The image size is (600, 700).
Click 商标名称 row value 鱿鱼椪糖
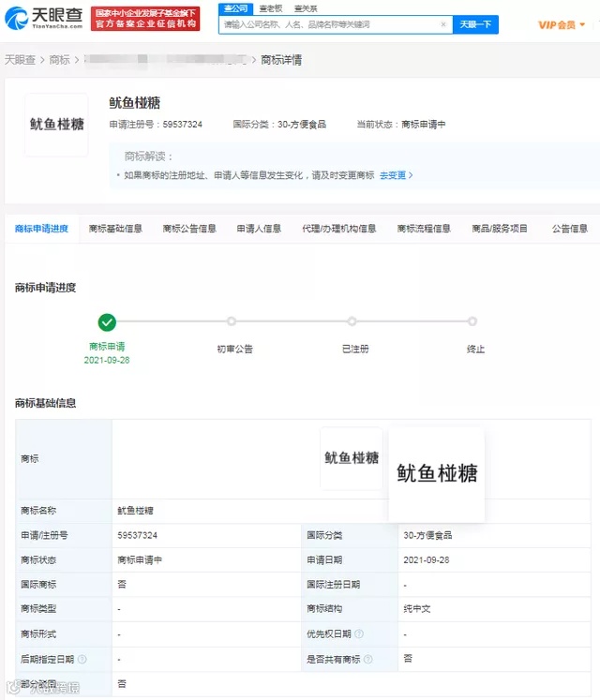[135, 511]
